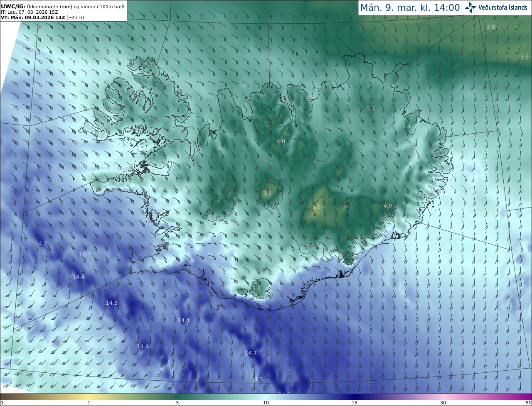Click the 3.9 value label

(525, 56)
